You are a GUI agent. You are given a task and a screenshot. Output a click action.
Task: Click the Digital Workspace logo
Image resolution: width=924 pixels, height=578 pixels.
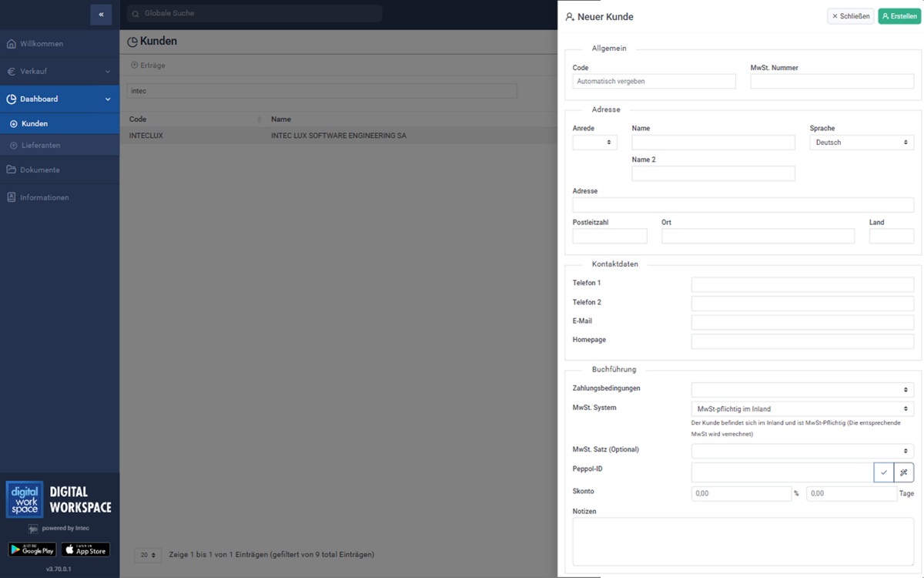tap(59, 499)
